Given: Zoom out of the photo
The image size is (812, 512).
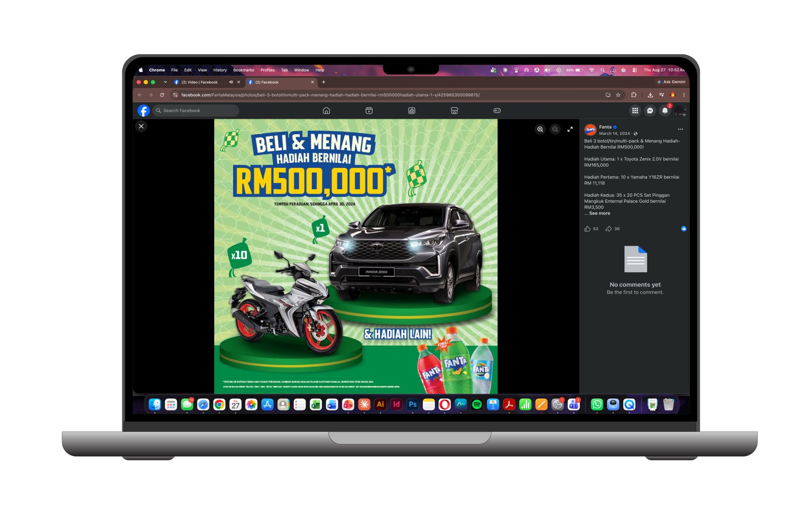Looking at the screenshot, I should click(555, 129).
